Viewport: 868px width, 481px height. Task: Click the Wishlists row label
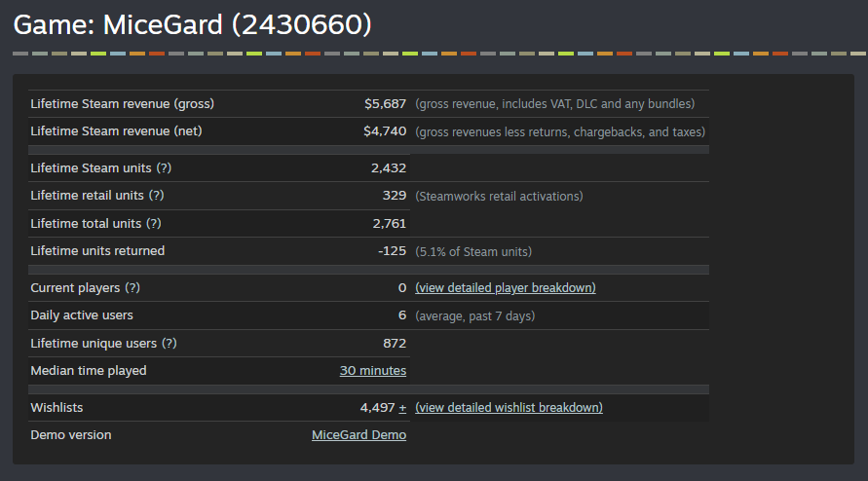click(x=56, y=408)
